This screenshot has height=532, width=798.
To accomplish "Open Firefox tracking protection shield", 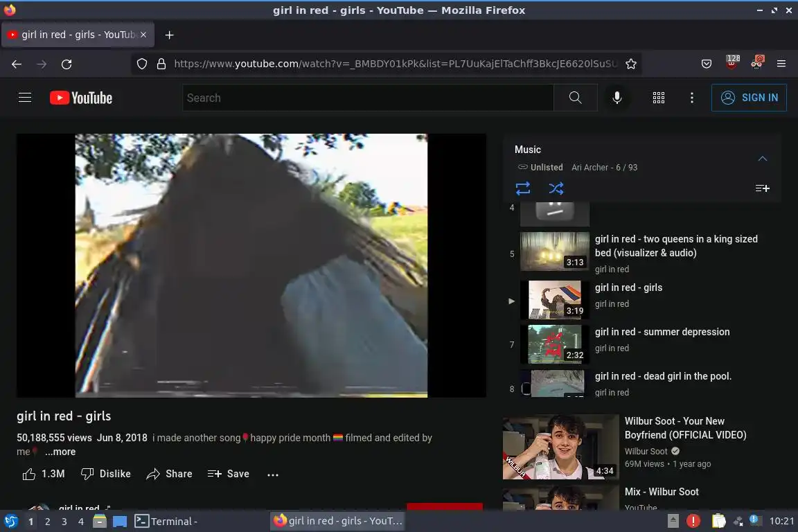I will pos(142,64).
